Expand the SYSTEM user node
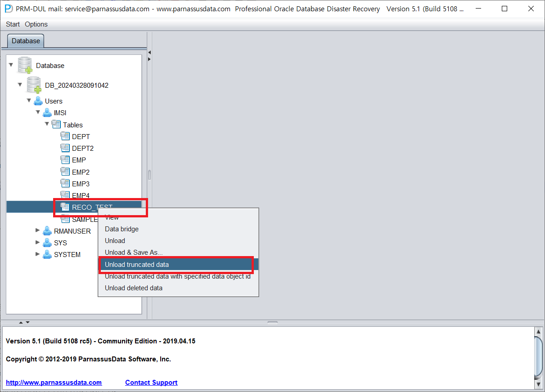Viewport: 545px width, 392px height. pos(38,254)
